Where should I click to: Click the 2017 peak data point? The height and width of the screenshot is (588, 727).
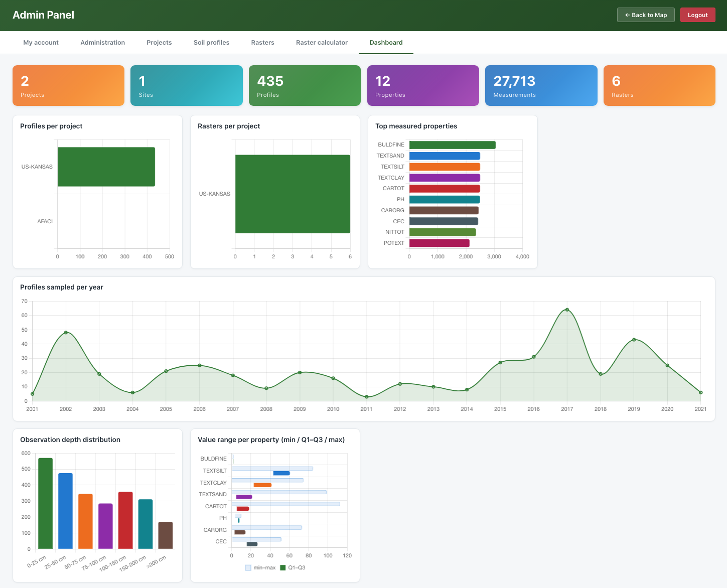coord(567,310)
